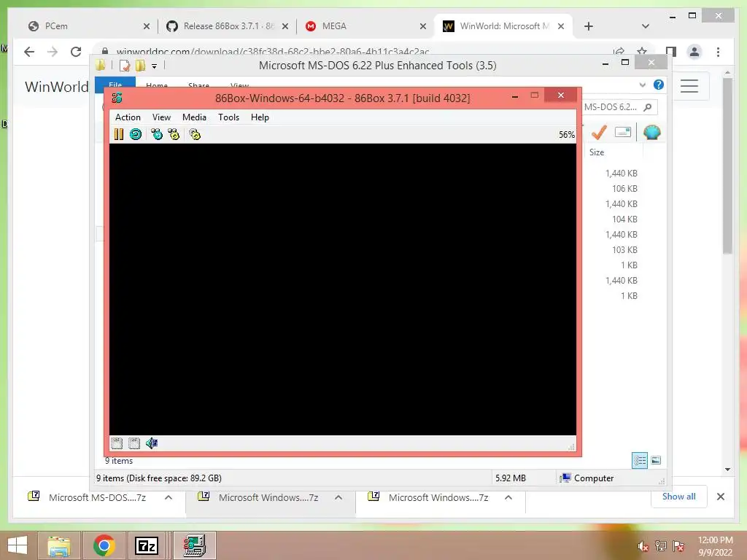The width and height of the screenshot is (747, 560).
Task: Toggle Chrome side panel icon
Action: [671, 52]
